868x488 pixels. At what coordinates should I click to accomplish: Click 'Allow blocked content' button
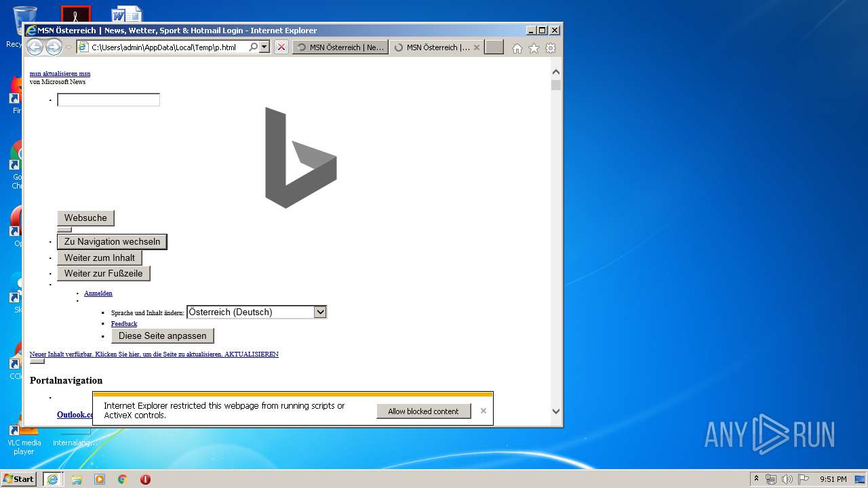[423, 411]
